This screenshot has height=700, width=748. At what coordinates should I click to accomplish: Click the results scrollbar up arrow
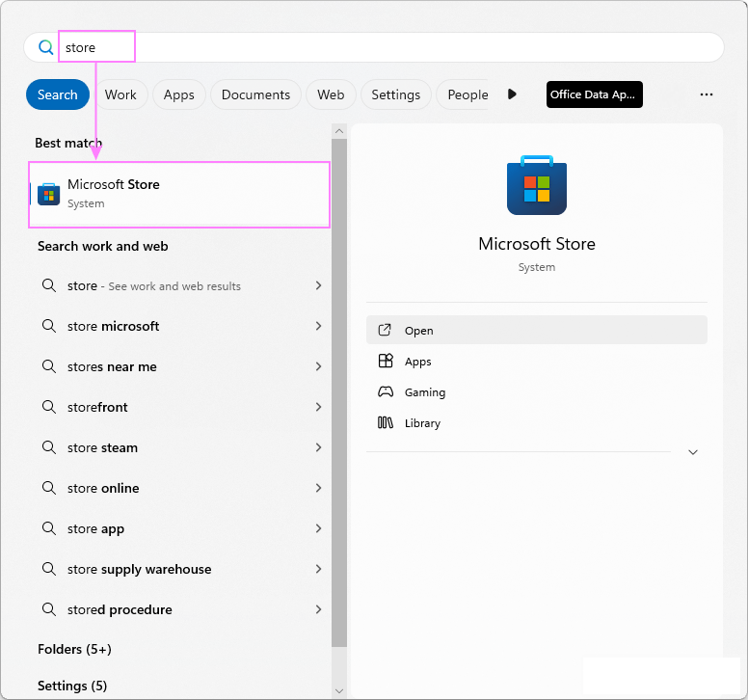339,131
